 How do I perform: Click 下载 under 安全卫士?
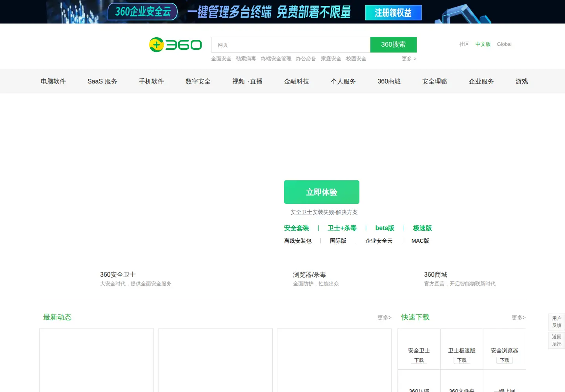419,360
